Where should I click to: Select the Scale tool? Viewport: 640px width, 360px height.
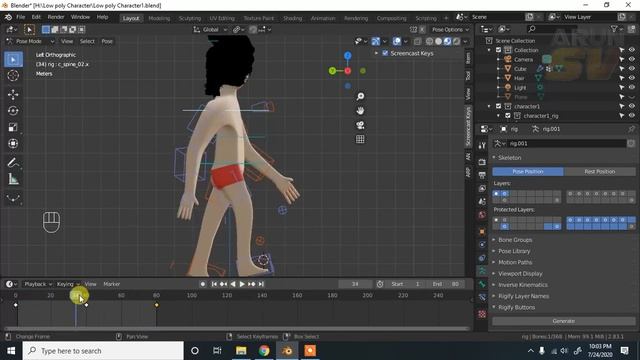pyautogui.click(x=13, y=127)
